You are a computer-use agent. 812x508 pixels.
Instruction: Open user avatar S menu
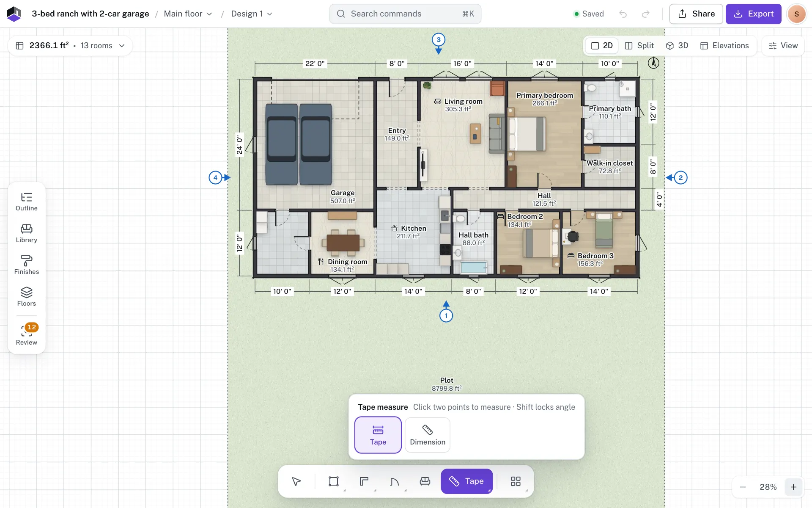[797, 14]
